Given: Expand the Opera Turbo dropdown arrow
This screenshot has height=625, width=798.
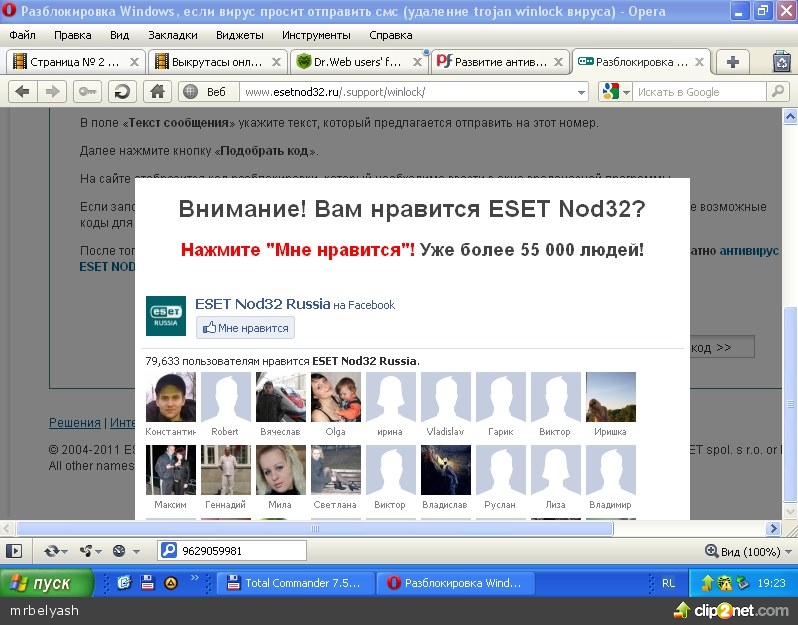Looking at the screenshot, I should point(136,551).
